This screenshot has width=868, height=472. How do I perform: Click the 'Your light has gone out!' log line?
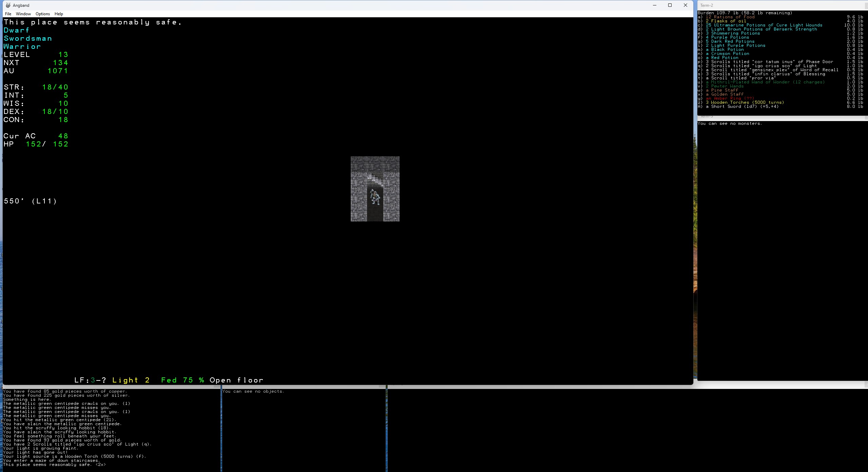(35, 452)
